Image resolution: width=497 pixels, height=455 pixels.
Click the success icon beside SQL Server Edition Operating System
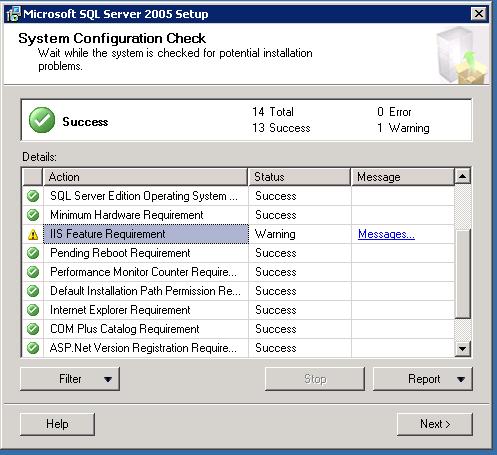(33, 196)
